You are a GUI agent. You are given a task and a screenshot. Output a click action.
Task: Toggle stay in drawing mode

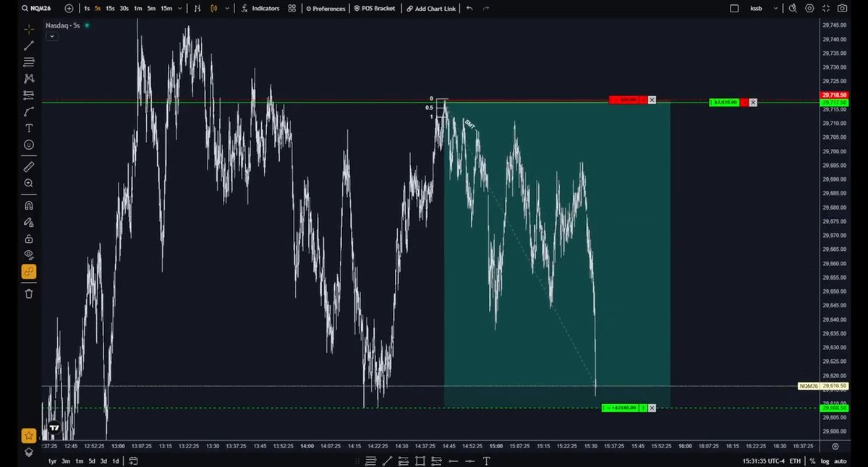(29, 222)
